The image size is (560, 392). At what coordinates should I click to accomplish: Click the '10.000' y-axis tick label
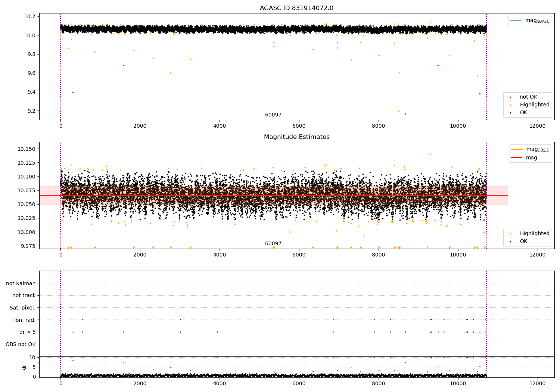pos(27,232)
